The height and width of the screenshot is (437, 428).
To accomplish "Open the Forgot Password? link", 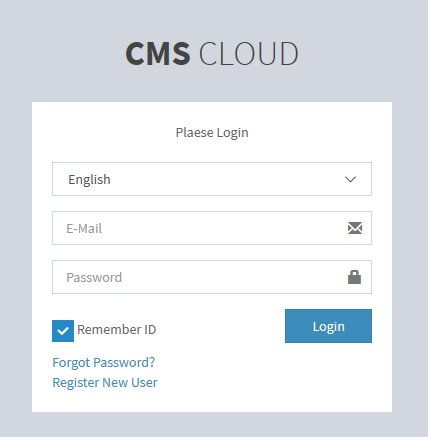I will click(x=104, y=362).
